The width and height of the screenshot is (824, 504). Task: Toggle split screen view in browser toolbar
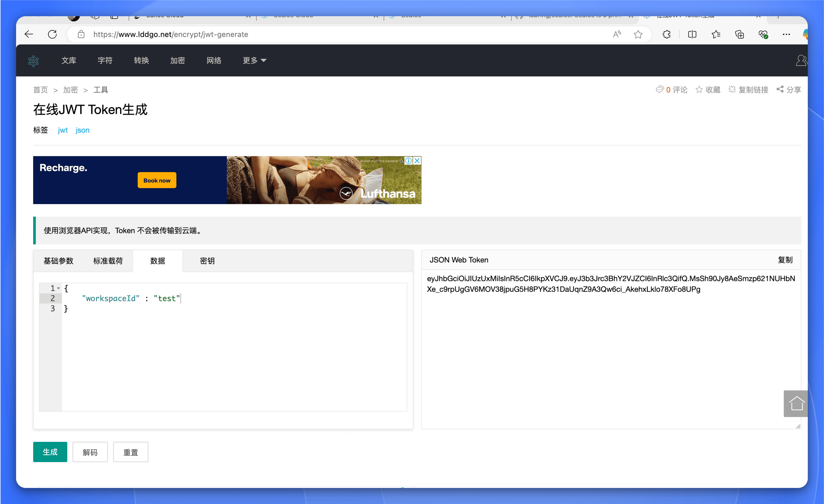click(692, 34)
